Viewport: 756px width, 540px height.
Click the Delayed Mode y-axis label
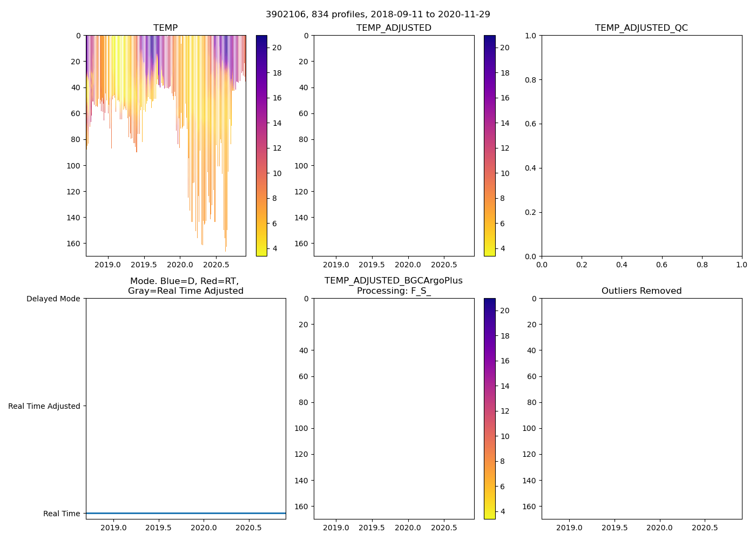tap(53, 299)
